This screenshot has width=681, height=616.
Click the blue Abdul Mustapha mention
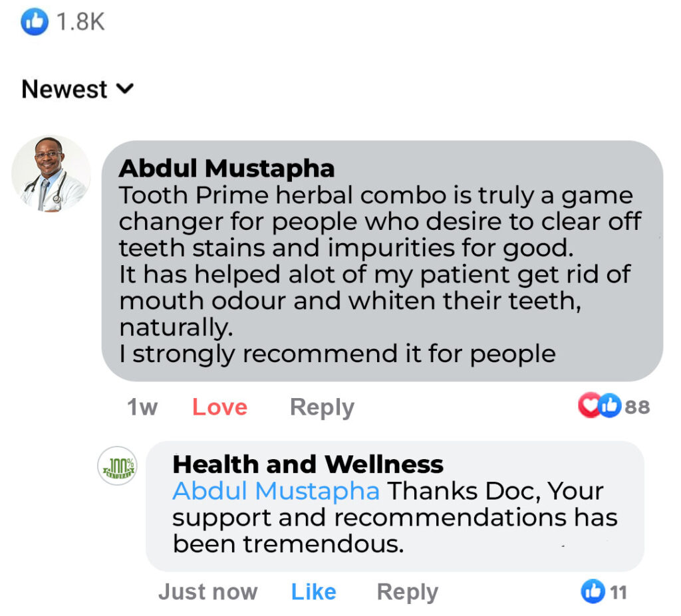pyautogui.click(x=276, y=491)
